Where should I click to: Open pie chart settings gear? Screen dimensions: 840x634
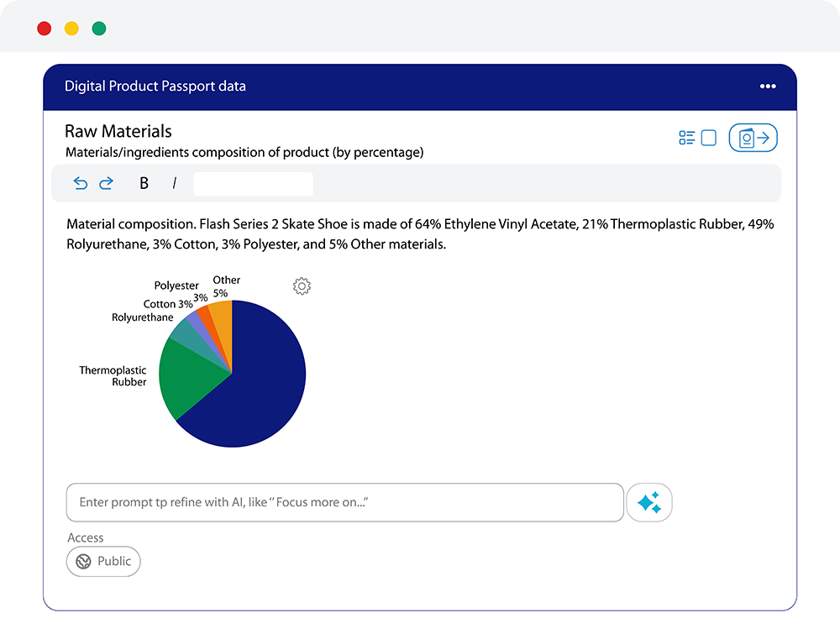pyautogui.click(x=302, y=286)
